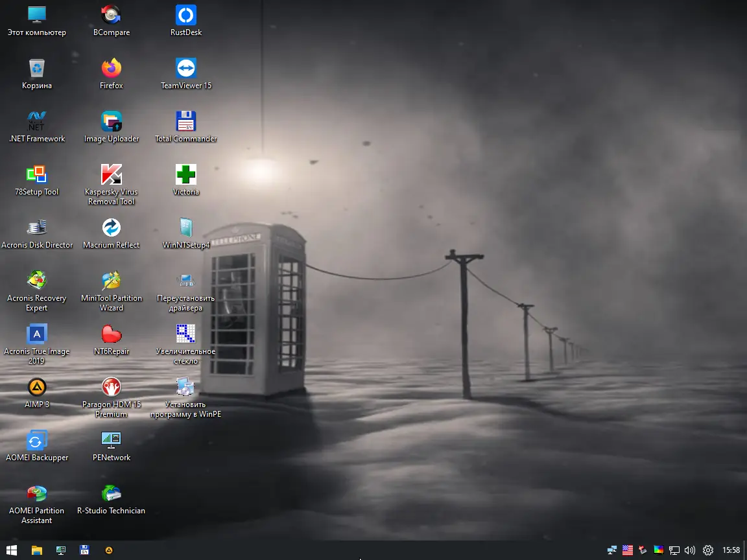This screenshot has width=747, height=560.
Task: Select the RustDesk desktop icon
Action: [x=186, y=21]
